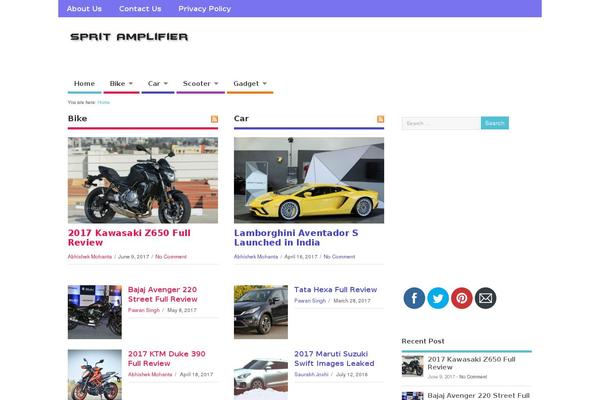Read Lamborghini Aventador S Launched in India
The height and width of the screenshot is (400, 600).
(296, 238)
